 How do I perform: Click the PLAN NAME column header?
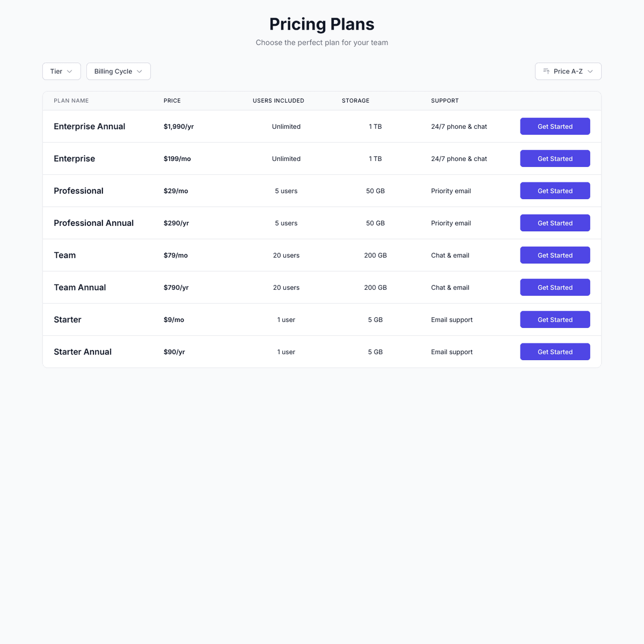[x=71, y=100]
